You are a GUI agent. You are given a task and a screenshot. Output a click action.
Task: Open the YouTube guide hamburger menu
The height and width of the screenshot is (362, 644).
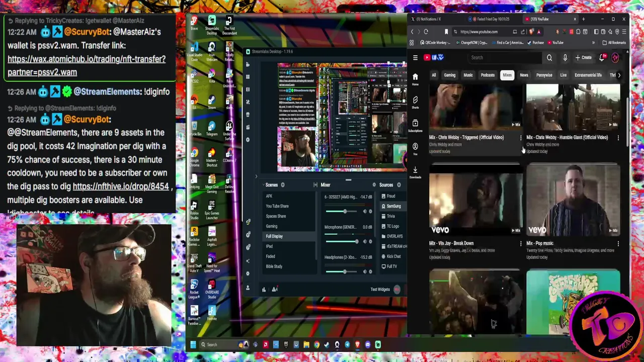tap(415, 58)
